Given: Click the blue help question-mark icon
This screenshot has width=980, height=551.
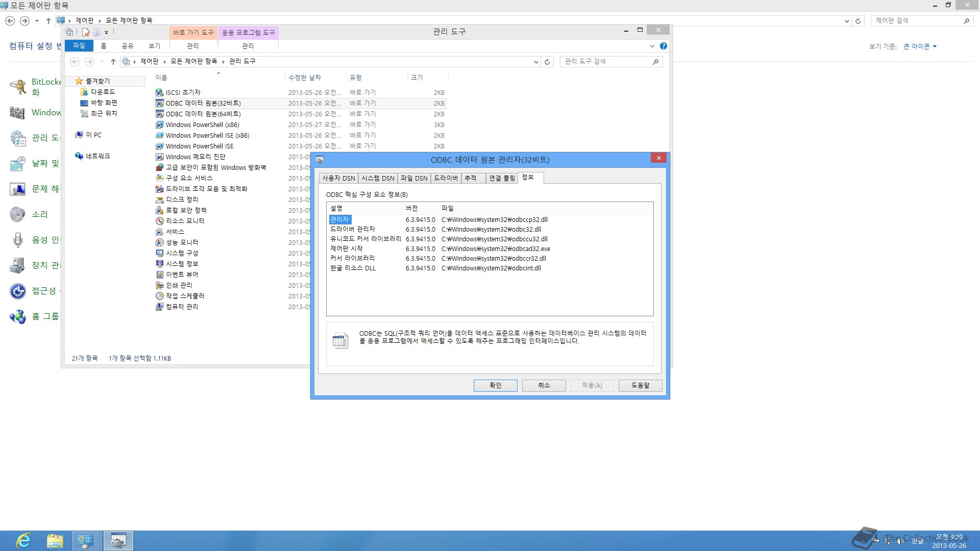Looking at the screenshot, I should (663, 46).
